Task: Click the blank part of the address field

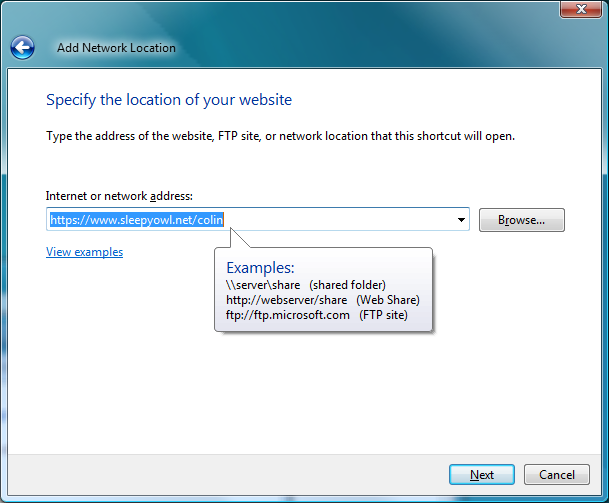Action: [338, 220]
